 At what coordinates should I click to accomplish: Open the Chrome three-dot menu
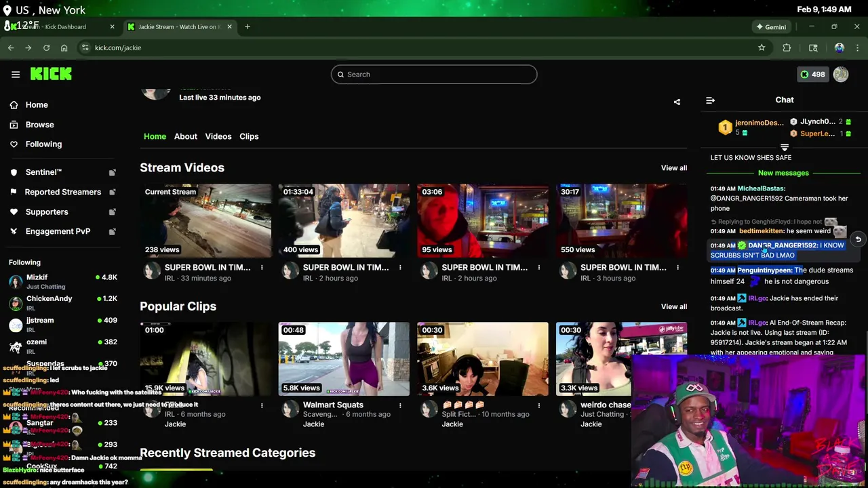(858, 47)
